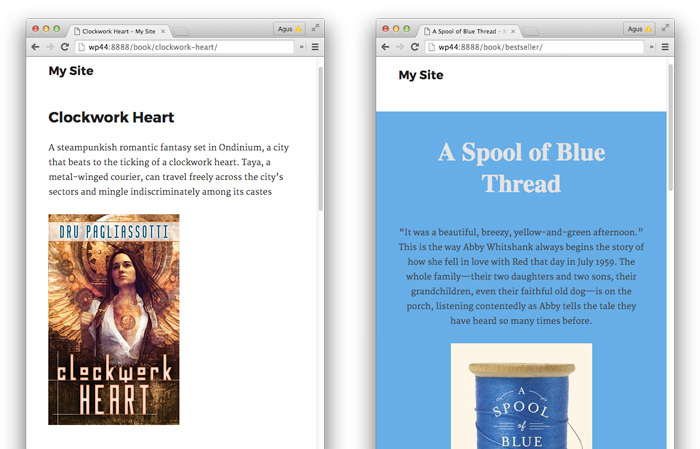Screen dimensions: 700x449
Task: Click the Abby Whitshank quote paragraph
Action: (x=521, y=276)
